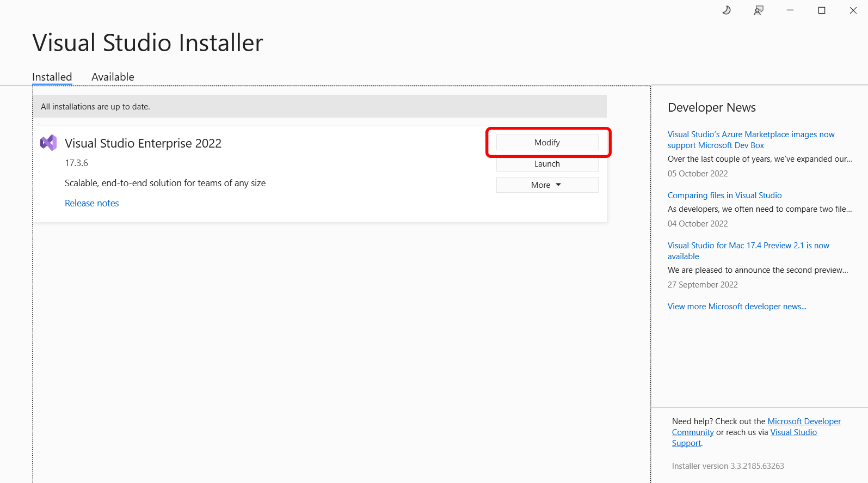Click the Visual Studio purple logo icon

coord(48,143)
